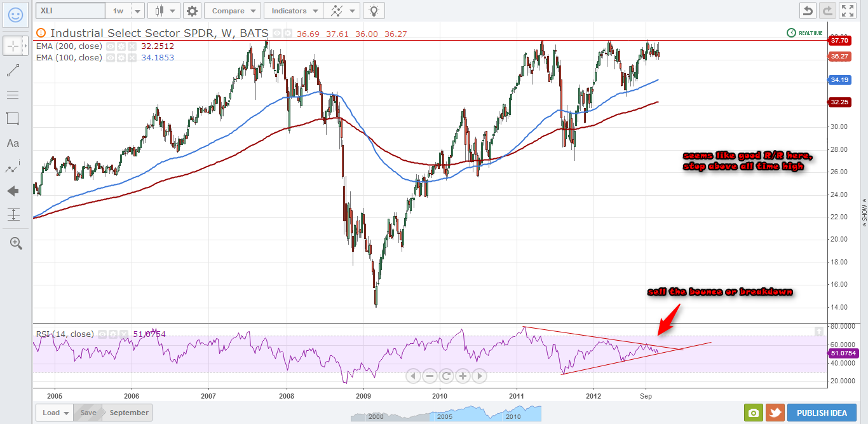Click the 36.27 last price label

pyautogui.click(x=838, y=57)
